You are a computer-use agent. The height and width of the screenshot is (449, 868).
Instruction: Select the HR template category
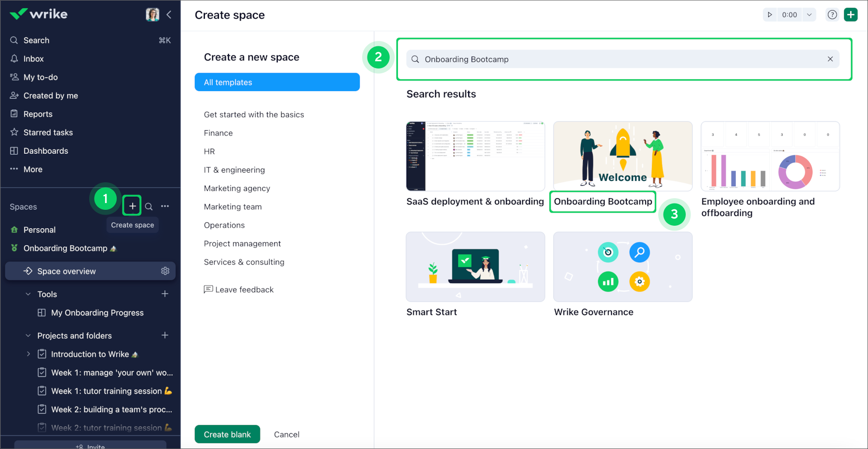coord(209,151)
